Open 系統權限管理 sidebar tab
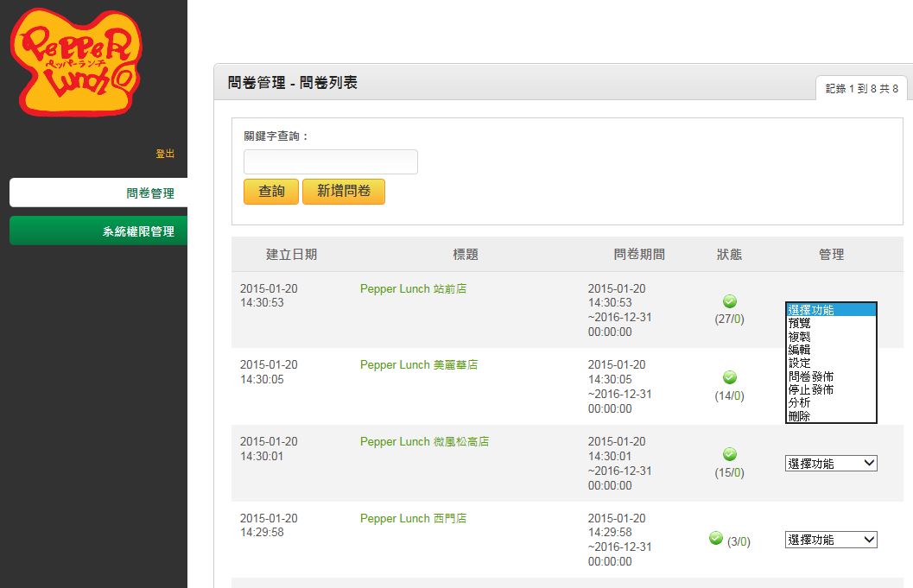Image resolution: width=913 pixels, height=588 pixels. pos(98,231)
